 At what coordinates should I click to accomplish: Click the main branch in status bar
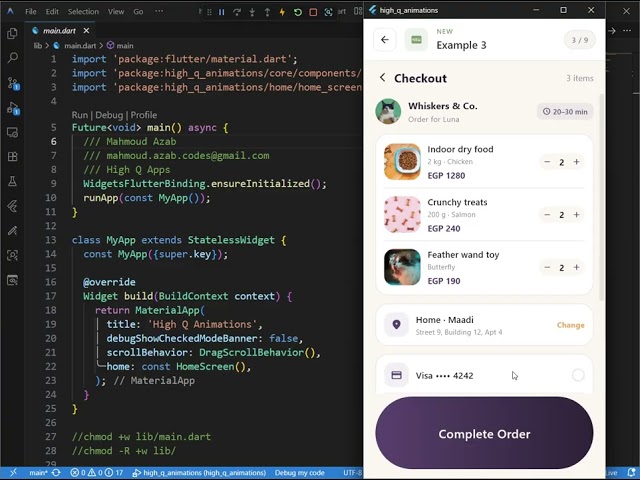[38, 473]
